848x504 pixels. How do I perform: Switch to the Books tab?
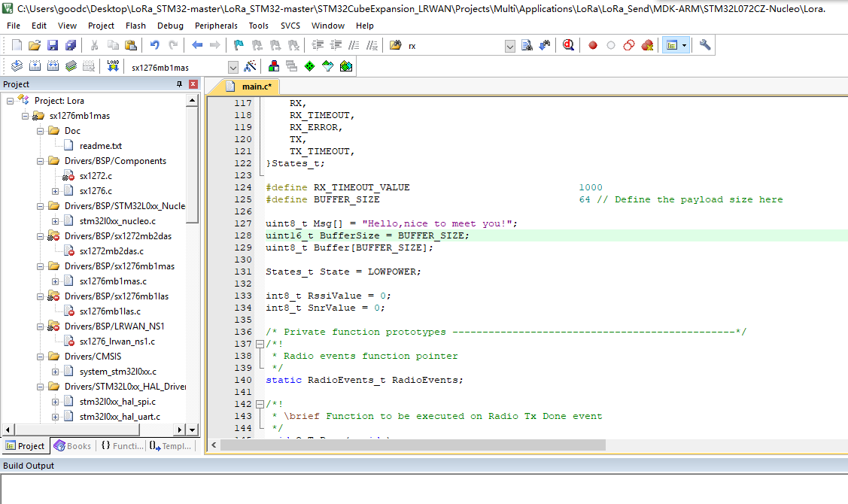[x=73, y=445]
